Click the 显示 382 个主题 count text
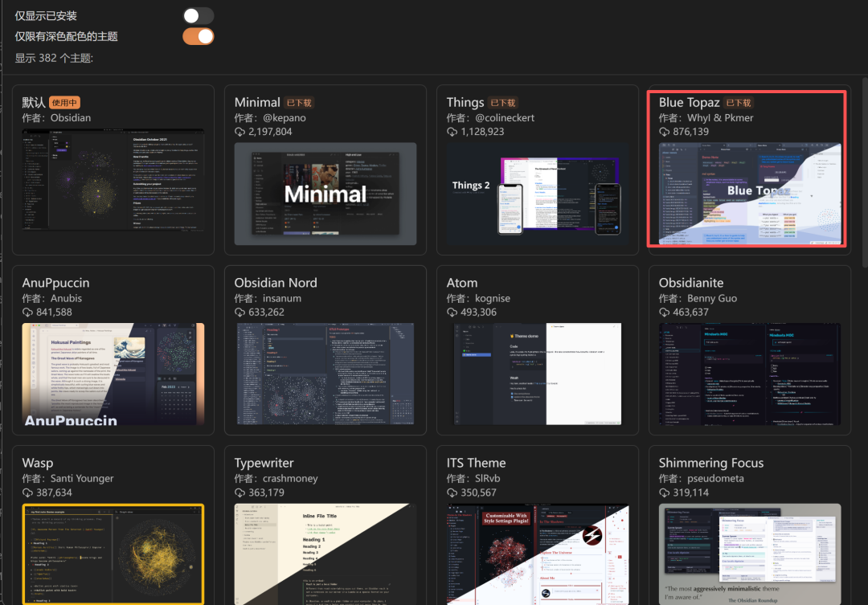 (x=54, y=58)
